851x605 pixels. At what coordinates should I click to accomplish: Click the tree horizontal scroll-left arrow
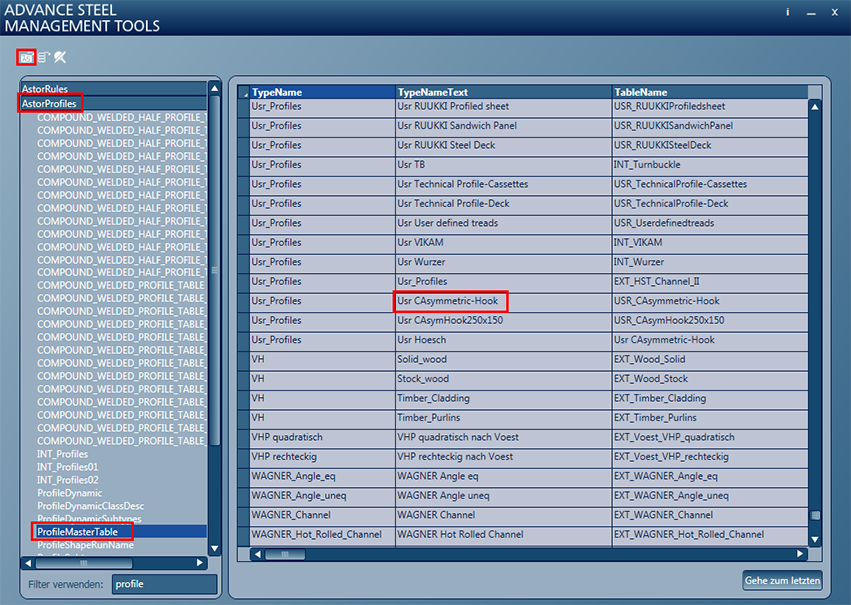point(28,563)
